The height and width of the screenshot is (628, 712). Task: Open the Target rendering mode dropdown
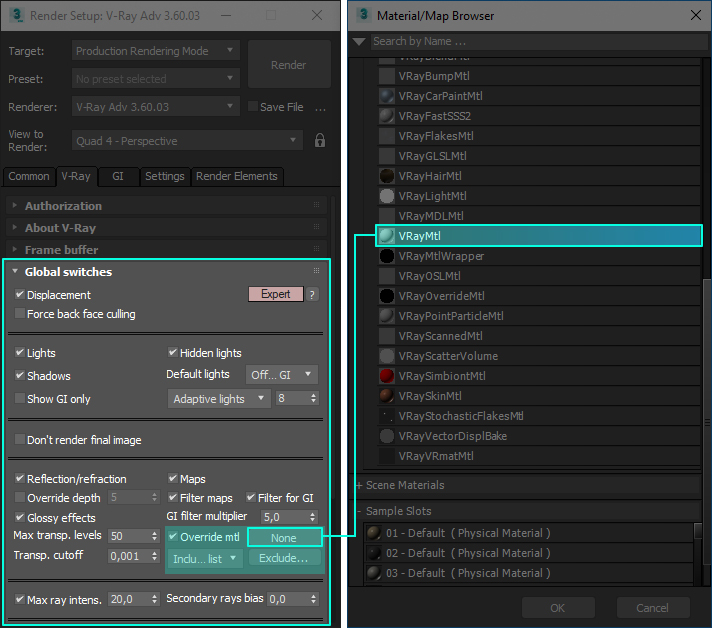point(155,50)
